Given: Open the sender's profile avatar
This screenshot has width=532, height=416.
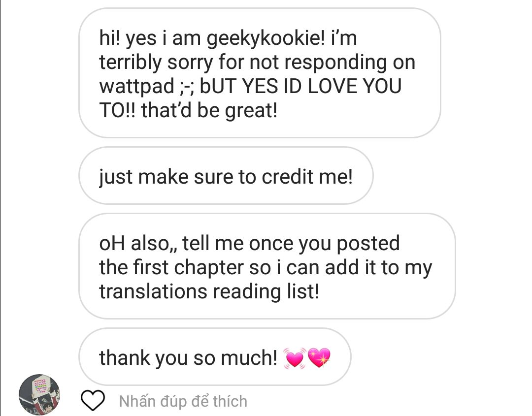Looking at the screenshot, I should pyautogui.click(x=39, y=395).
